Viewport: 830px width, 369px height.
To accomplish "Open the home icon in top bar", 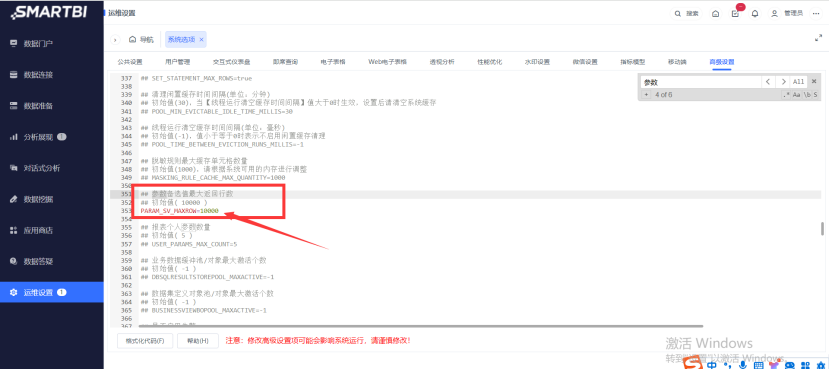I will pos(716,14).
